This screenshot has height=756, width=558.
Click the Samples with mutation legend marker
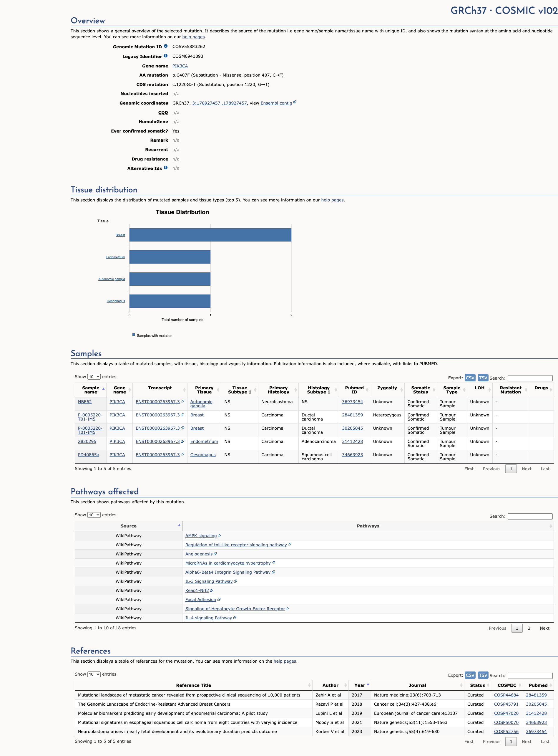tap(133, 335)
